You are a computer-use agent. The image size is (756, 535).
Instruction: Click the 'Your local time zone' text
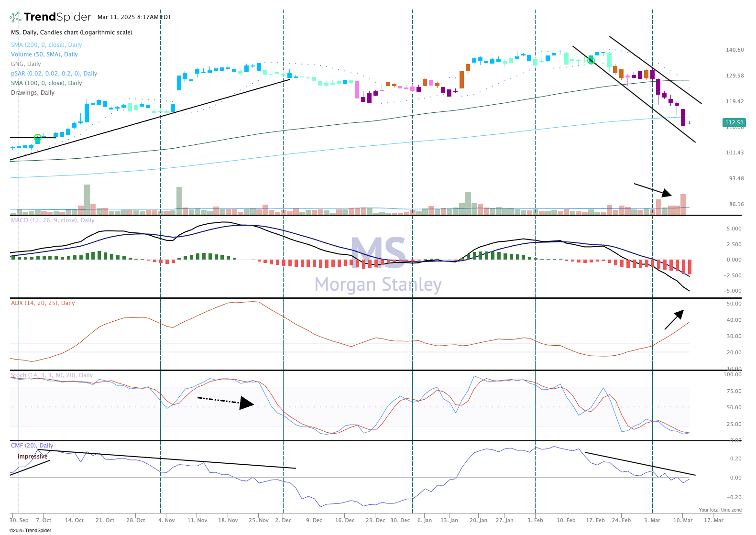click(x=720, y=510)
